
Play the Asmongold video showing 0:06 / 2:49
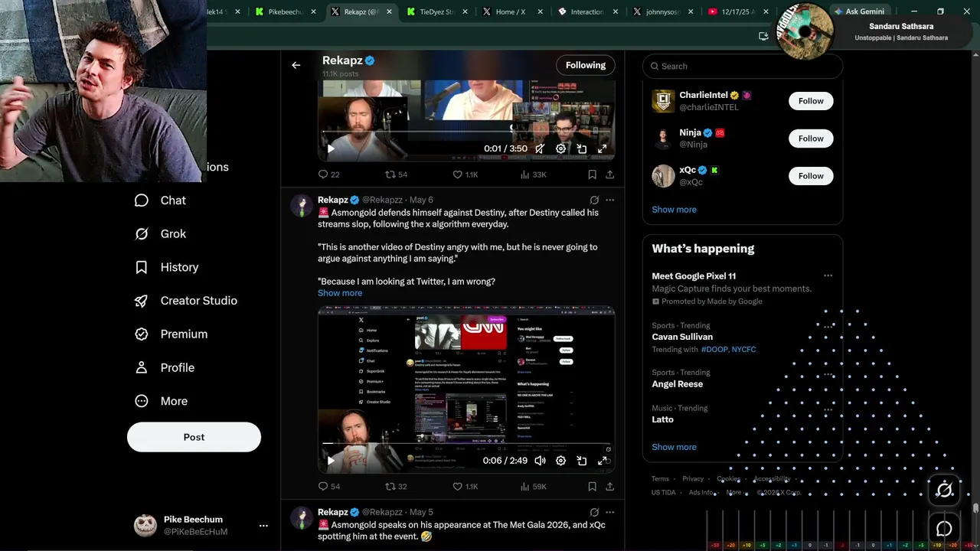331,461
